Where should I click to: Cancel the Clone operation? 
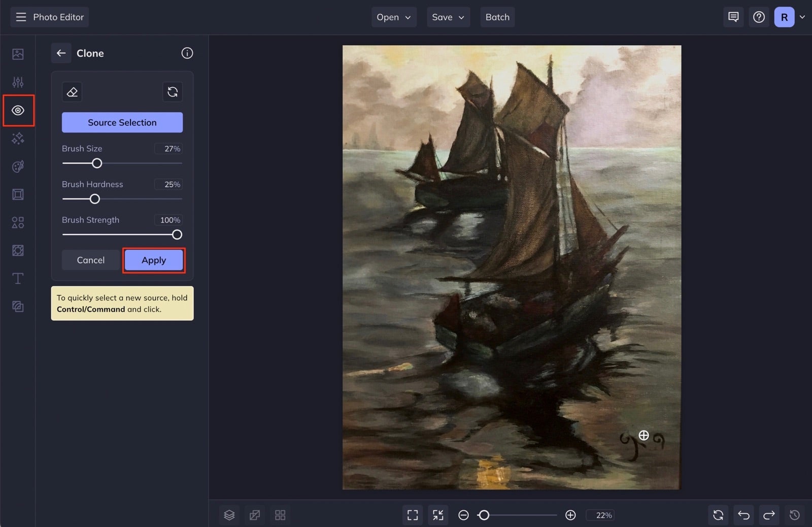[x=90, y=260]
